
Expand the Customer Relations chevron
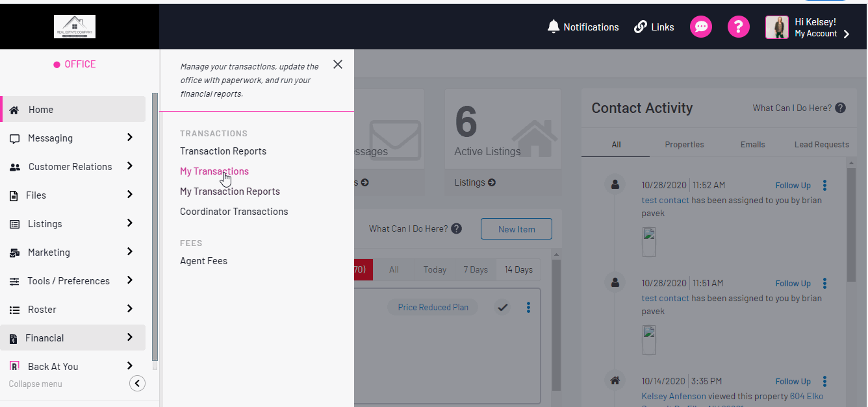click(x=130, y=166)
